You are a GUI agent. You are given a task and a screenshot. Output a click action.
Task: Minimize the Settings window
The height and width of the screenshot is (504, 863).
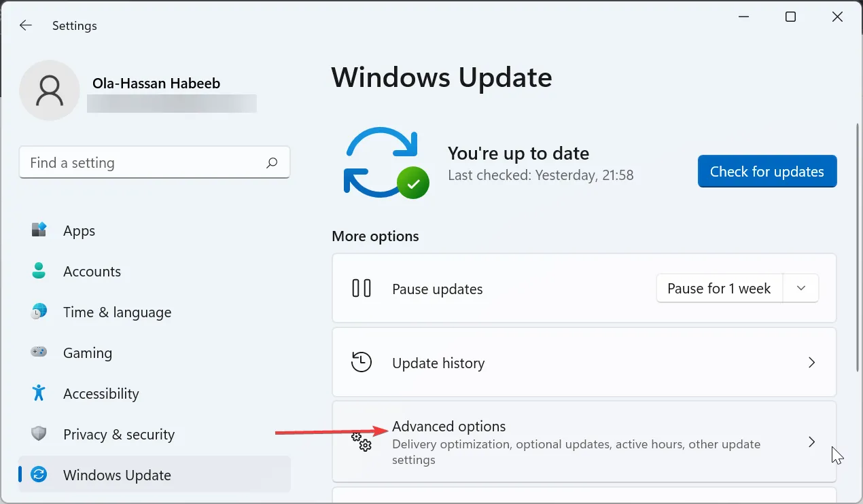point(744,17)
